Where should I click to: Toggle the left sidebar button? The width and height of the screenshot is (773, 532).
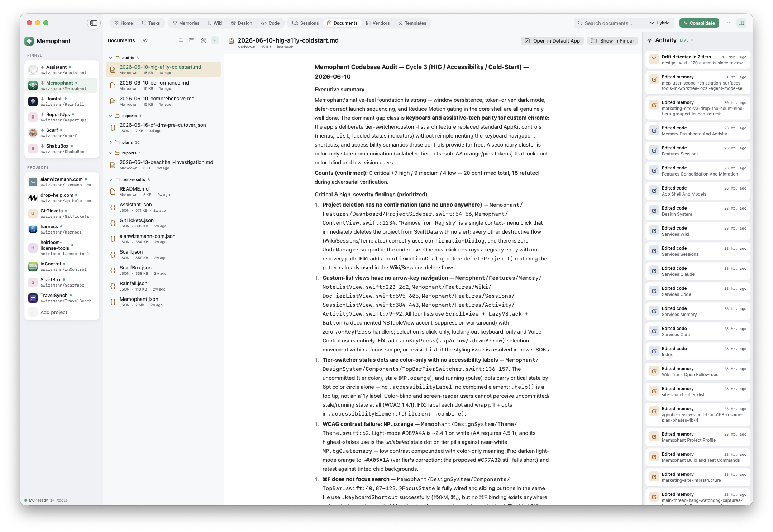pos(94,23)
